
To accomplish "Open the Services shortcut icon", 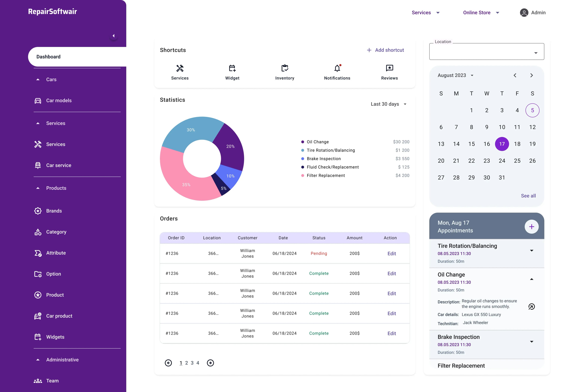I will tap(180, 68).
